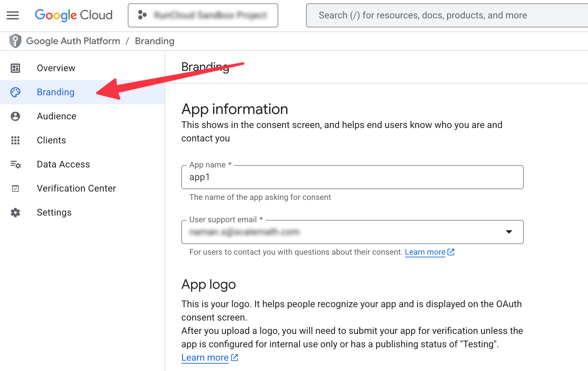Click the Clients grid icon

pyautogui.click(x=15, y=140)
